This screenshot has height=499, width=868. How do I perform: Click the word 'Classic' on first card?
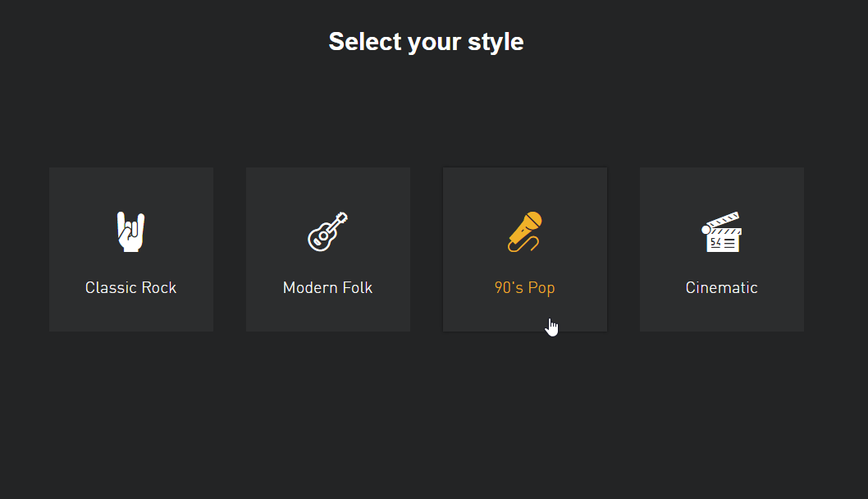111,287
